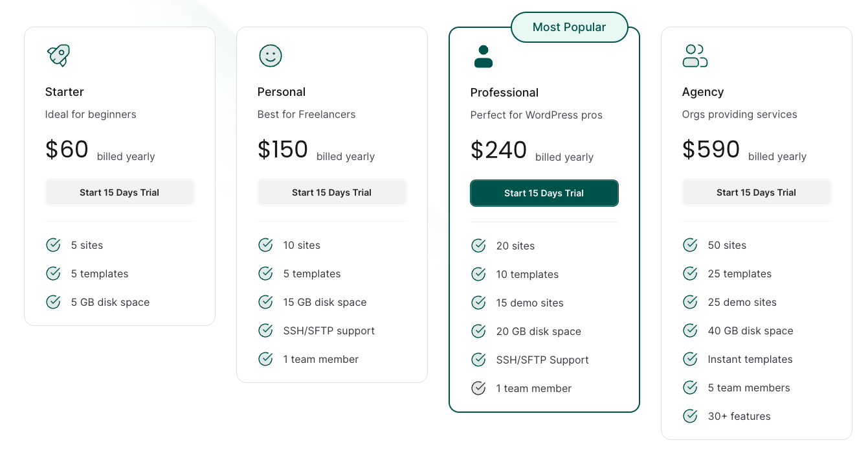Image resolution: width=868 pixels, height=451 pixels.
Task: Start the 15 Days Trial for Starter
Action: (x=119, y=192)
